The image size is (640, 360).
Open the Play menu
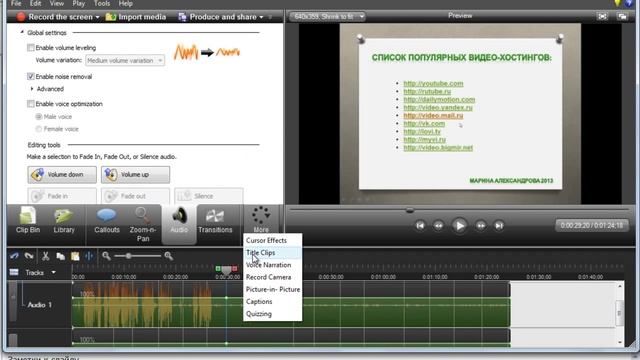[x=78, y=4]
